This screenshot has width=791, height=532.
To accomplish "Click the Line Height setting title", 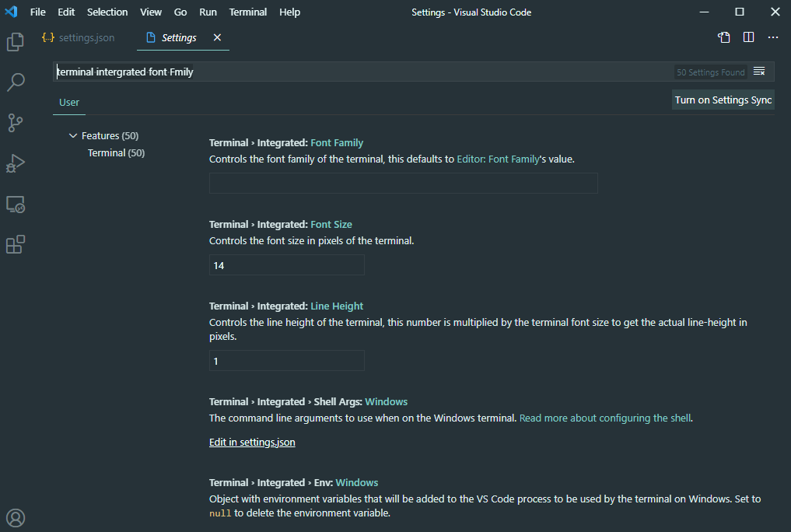I will [286, 306].
